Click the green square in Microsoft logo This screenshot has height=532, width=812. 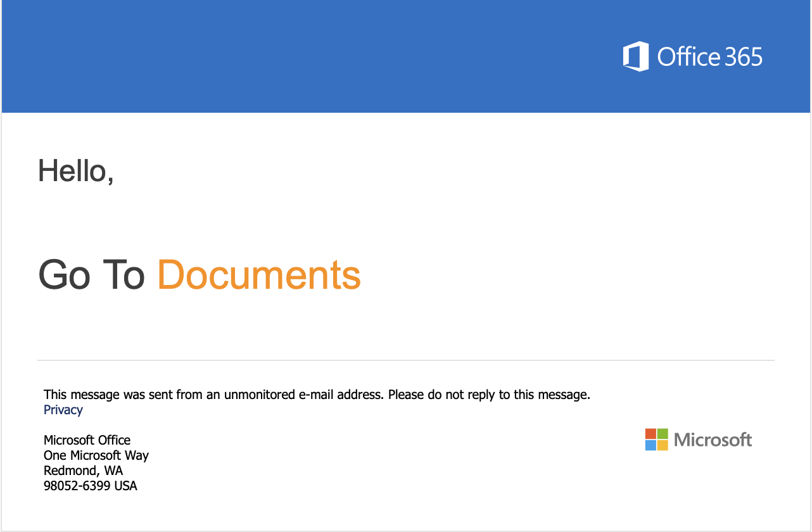(661, 433)
